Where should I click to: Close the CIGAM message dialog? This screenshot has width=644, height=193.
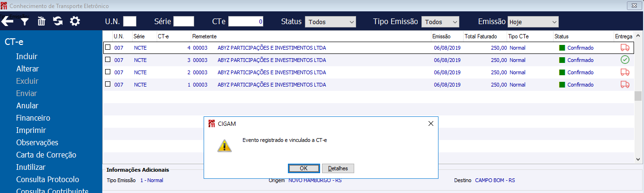pos(430,123)
